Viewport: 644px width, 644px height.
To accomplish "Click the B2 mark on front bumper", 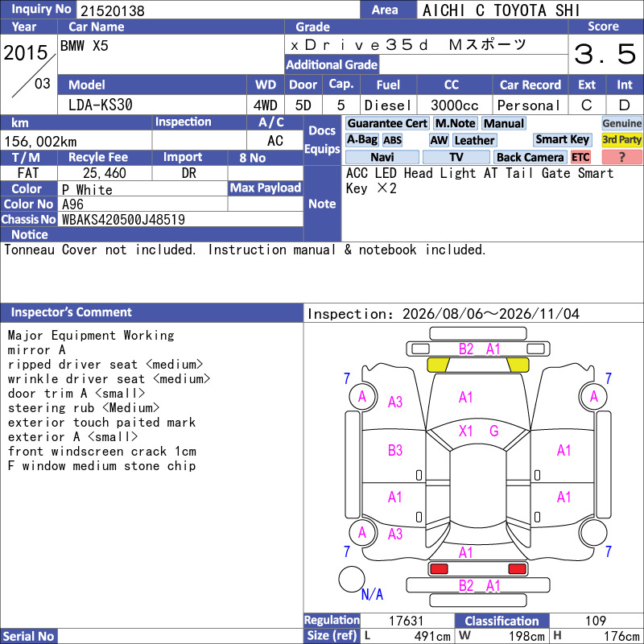I will [x=466, y=349].
